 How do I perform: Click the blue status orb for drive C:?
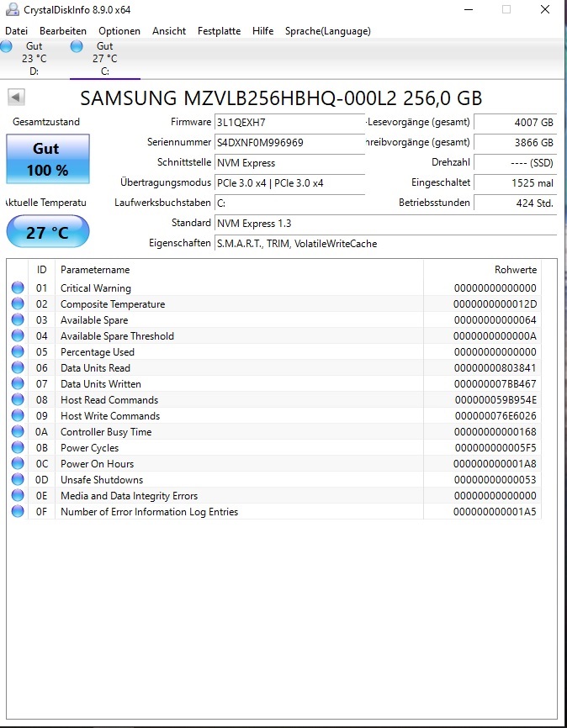tap(77, 46)
